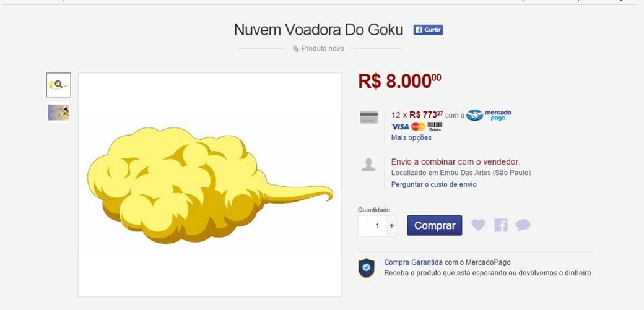This screenshot has width=644, height=310.
Task: Click the large yellow cloud product image
Action: pos(210,185)
